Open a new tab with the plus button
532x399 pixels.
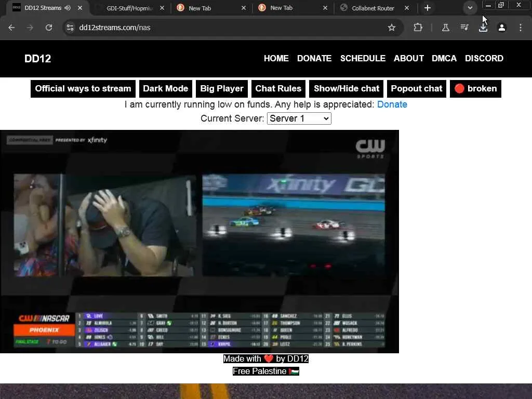(x=428, y=8)
